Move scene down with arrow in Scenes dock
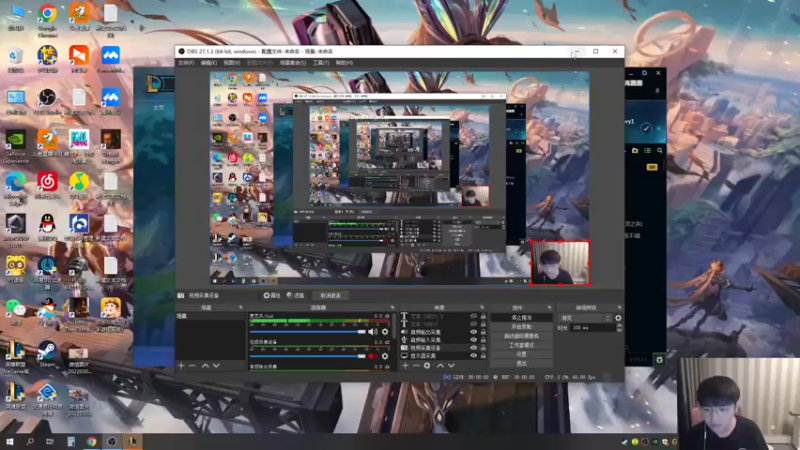 216,365
